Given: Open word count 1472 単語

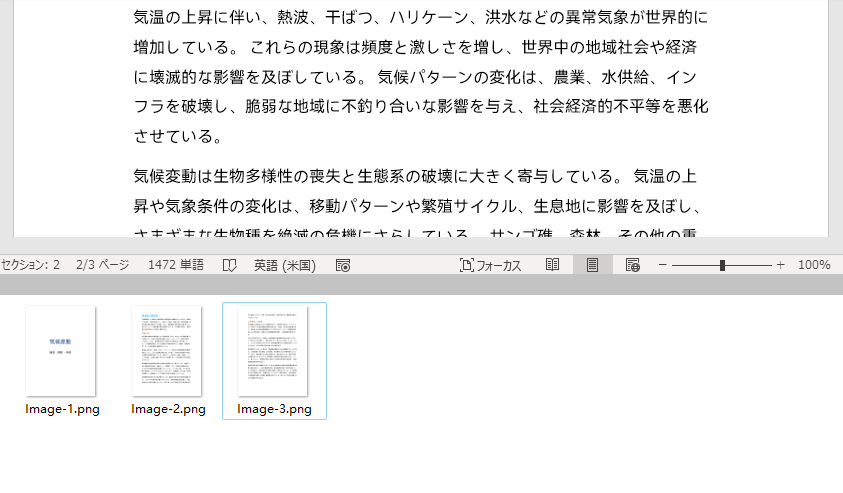Looking at the screenshot, I should click(x=176, y=265).
